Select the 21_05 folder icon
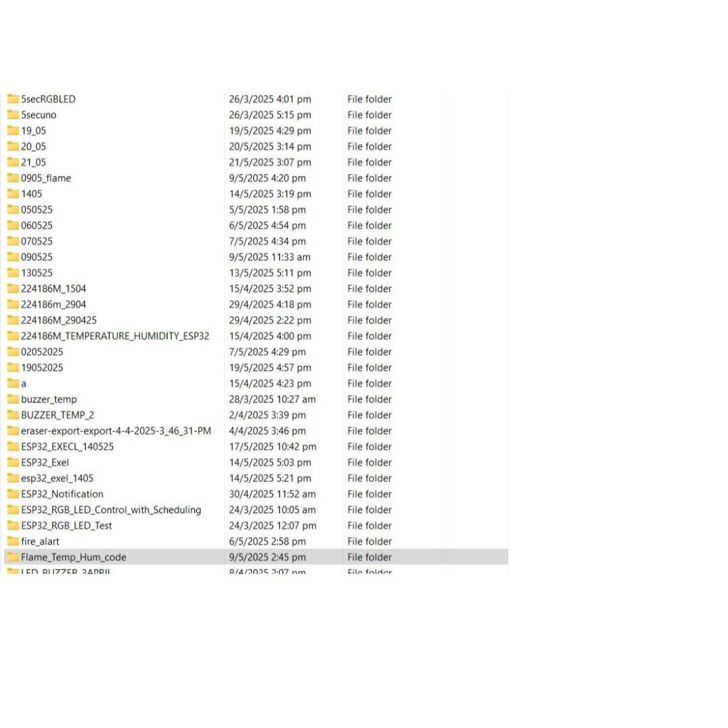728x728 pixels. pos(13,162)
